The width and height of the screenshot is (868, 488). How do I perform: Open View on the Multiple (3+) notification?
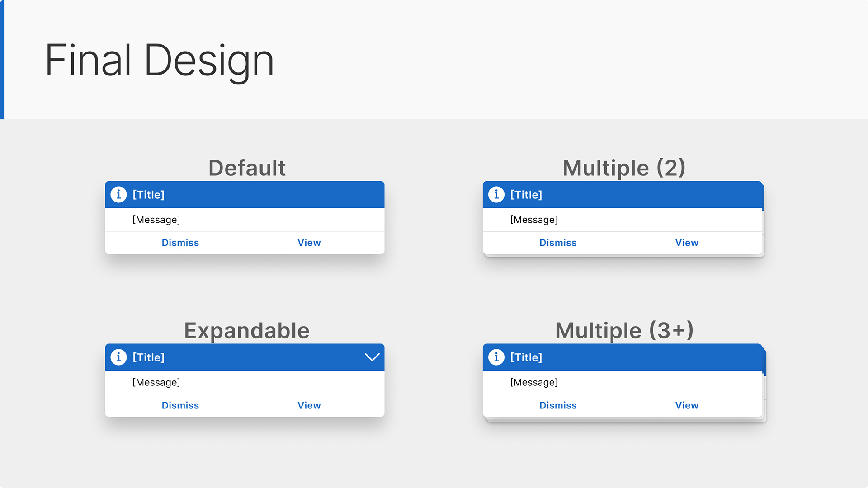click(x=687, y=405)
